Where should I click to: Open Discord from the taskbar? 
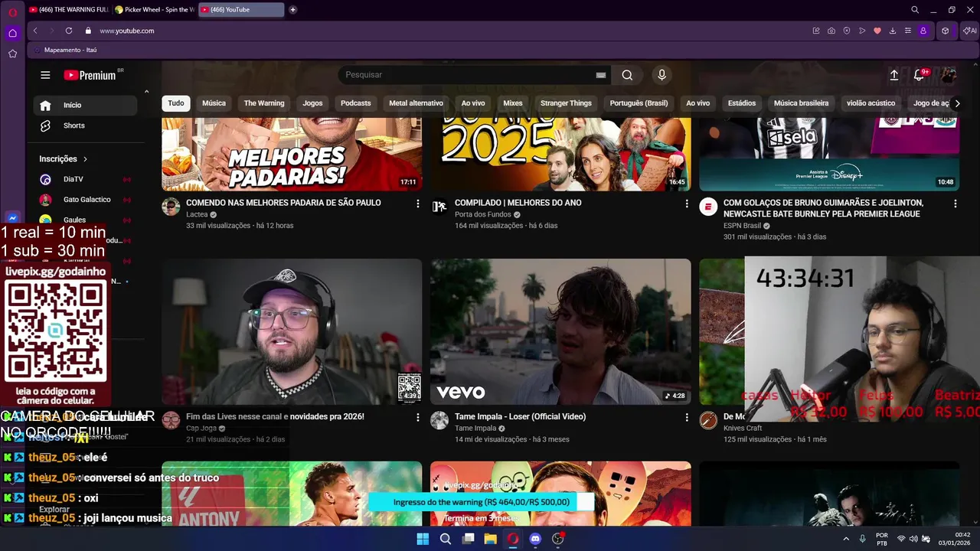[535, 539]
